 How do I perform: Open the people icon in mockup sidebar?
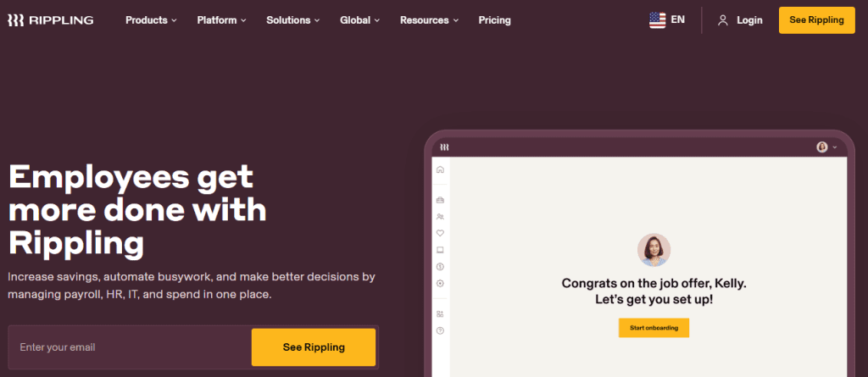coord(440,216)
